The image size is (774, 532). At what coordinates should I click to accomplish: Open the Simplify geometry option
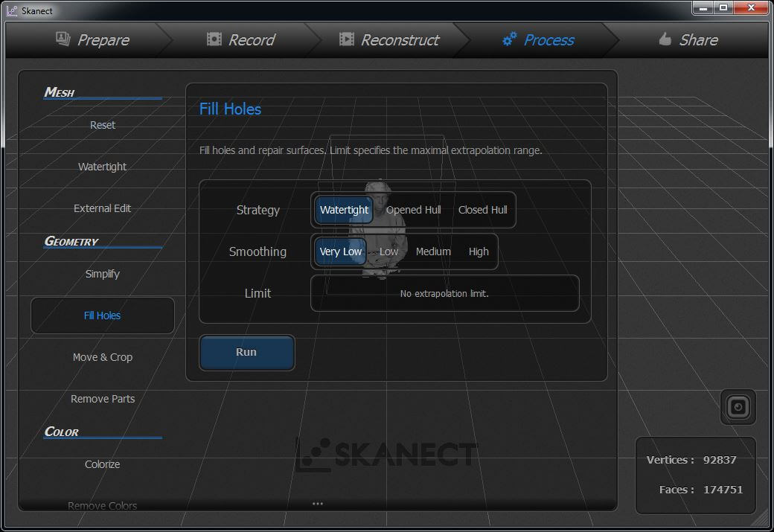tap(102, 274)
